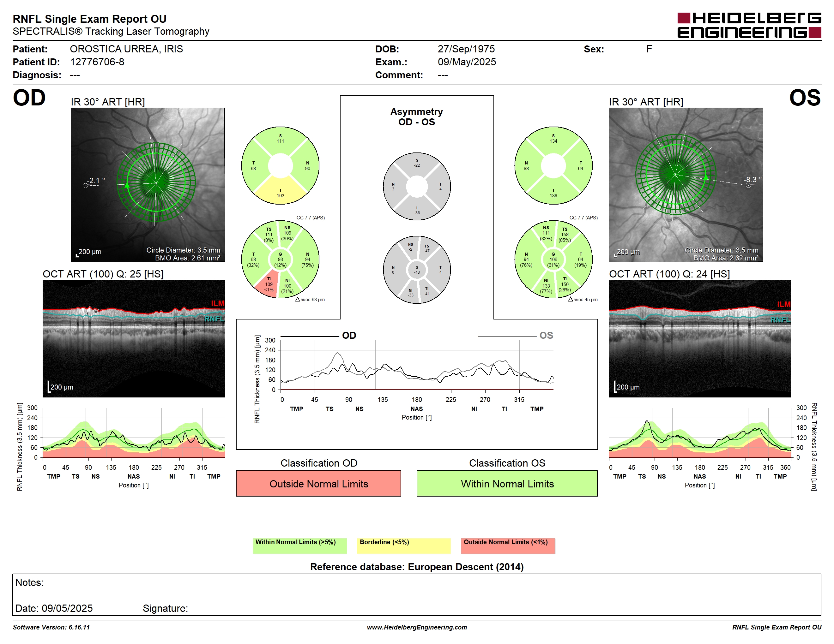
Task: Click the OD TS sector 111 (8%)
Action: (269, 235)
